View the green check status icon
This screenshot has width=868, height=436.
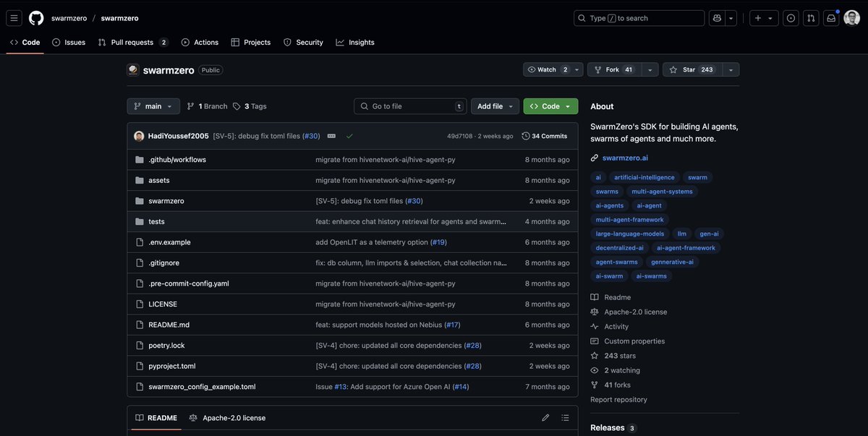[349, 136]
